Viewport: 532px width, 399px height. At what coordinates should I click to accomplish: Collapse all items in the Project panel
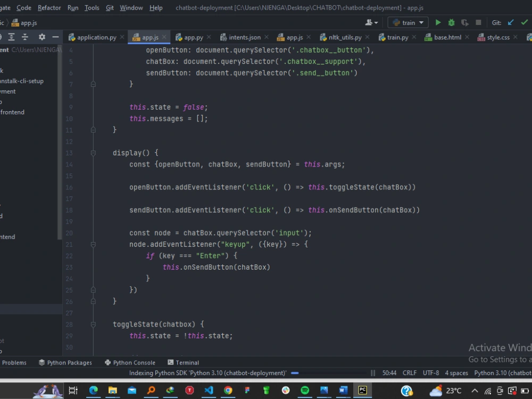click(x=25, y=37)
